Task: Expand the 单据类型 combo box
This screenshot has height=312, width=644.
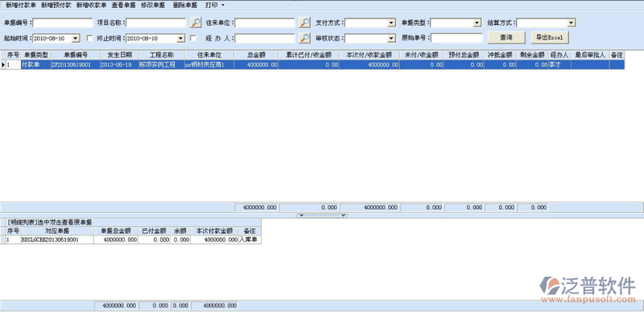Action: (x=477, y=23)
